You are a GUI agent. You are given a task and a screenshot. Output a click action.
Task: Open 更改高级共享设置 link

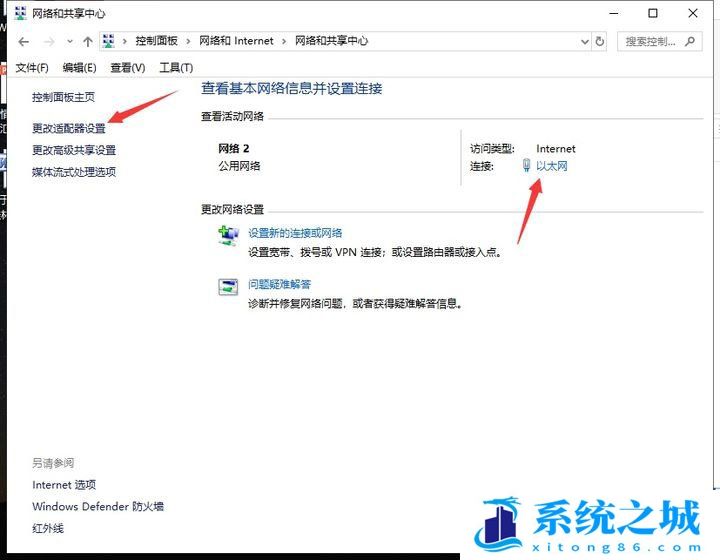74,150
